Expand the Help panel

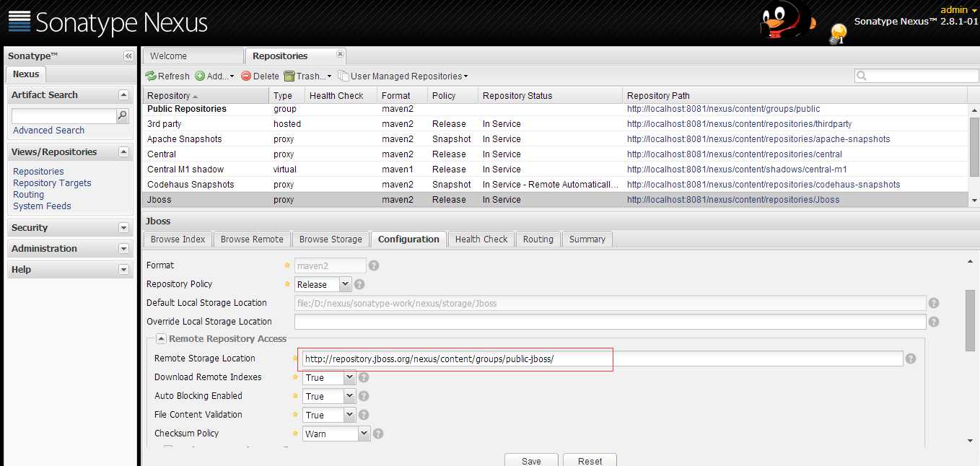tap(123, 269)
